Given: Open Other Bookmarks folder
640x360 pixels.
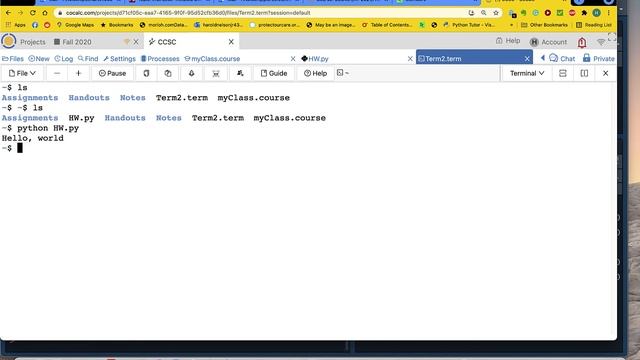Looking at the screenshot, I should point(544,25).
